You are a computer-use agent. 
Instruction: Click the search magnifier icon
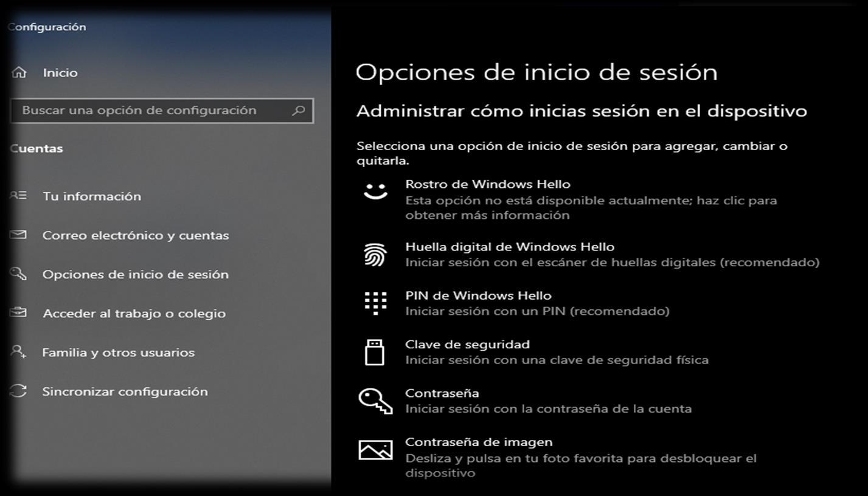[298, 111]
